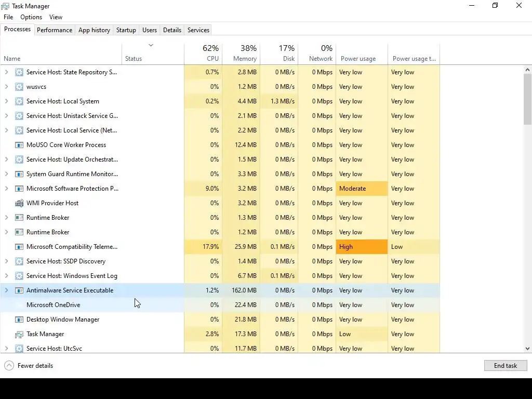Click gear icon of Service Host: Update Orchestrator
Screen dimensions: 532x399
click(19, 159)
